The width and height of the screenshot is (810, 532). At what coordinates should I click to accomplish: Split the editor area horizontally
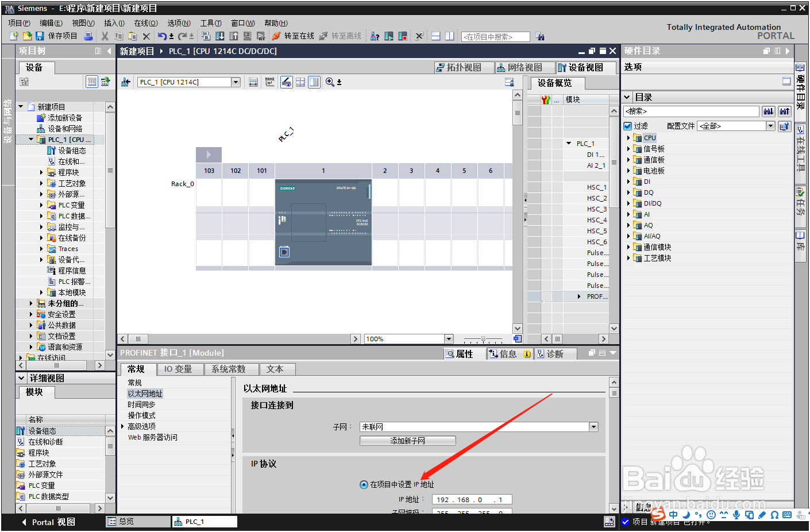point(436,36)
